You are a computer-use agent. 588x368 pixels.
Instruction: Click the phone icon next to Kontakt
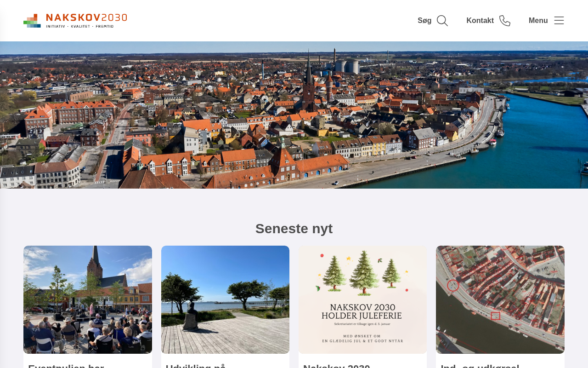tap(505, 21)
